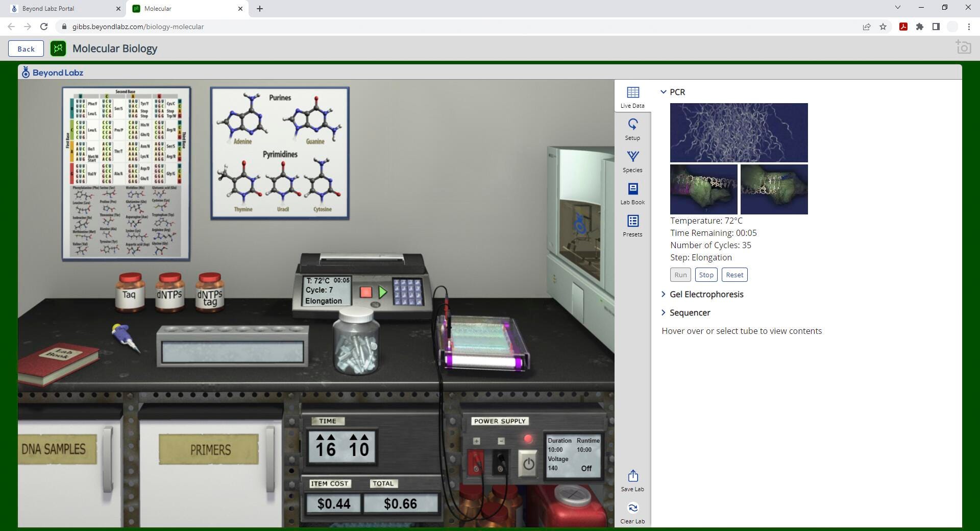This screenshot has width=980, height=531.
Task: Click the large PCR animation thumbnail
Action: click(x=739, y=132)
